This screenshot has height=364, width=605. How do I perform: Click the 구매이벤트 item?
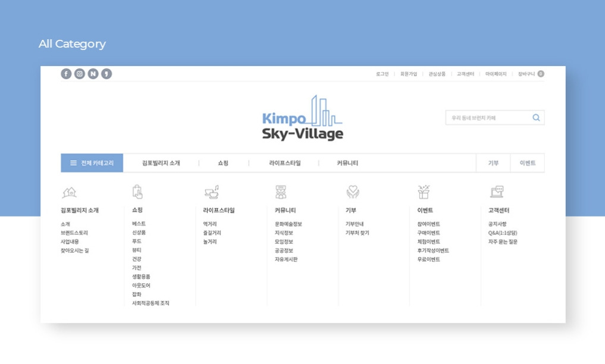point(429,233)
